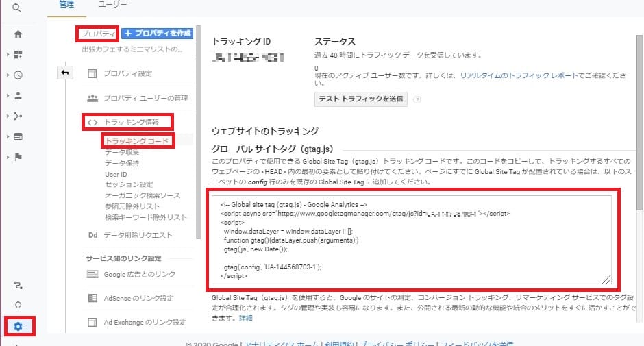This screenshot has height=346, width=644.
Task: Click Dd data deletion request icon
Action: point(92,235)
